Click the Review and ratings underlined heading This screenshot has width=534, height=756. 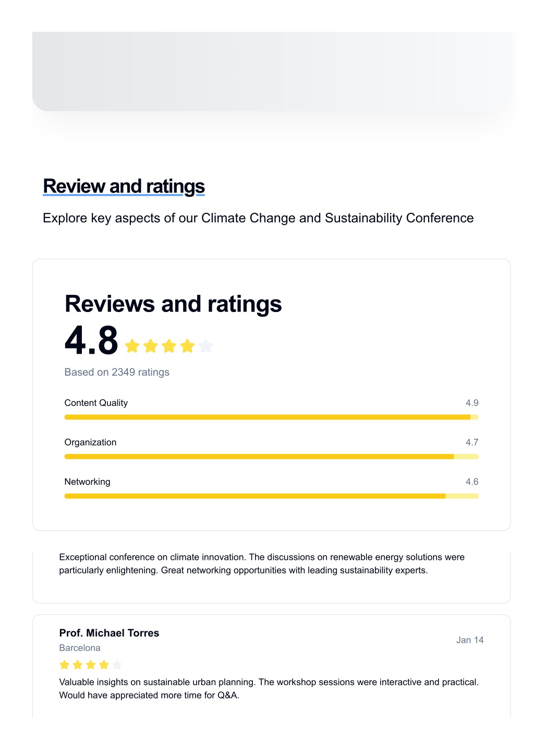coord(124,186)
